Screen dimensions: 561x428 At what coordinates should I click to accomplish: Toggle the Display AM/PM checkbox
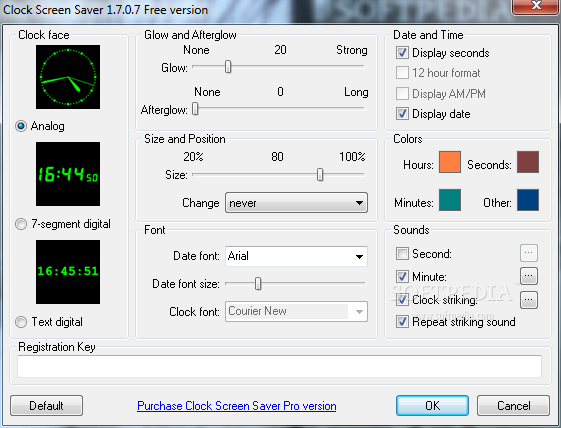click(402, 93)
